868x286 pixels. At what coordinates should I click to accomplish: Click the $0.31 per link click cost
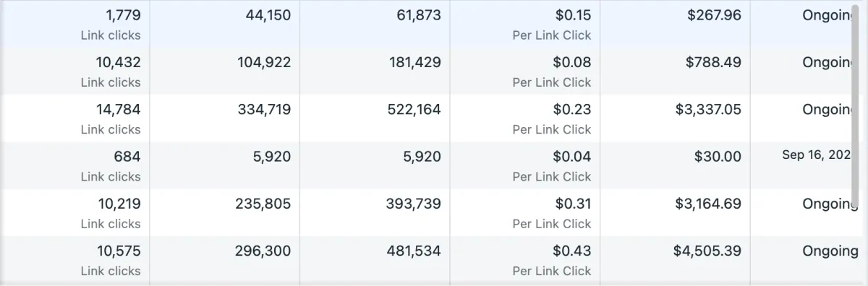pos(524,212)
